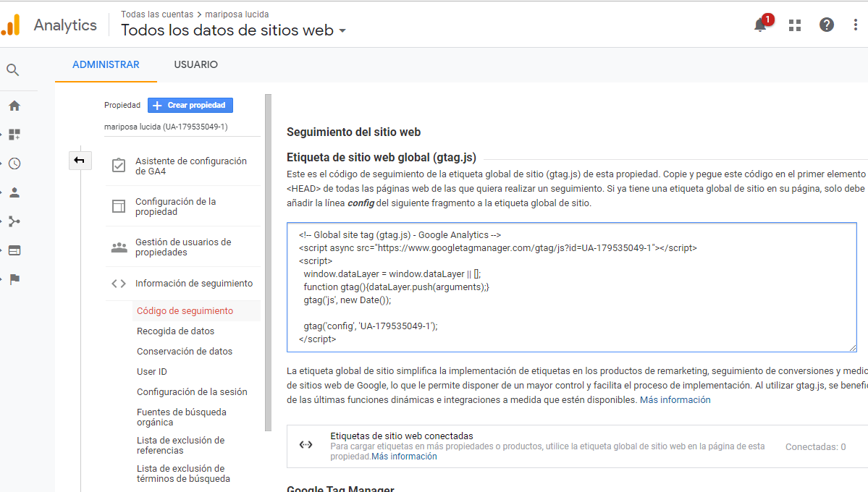Open Acquisition branching icon in sidebar
The height and width of the screenshot is (492, 868).
[x=14, y=221]
